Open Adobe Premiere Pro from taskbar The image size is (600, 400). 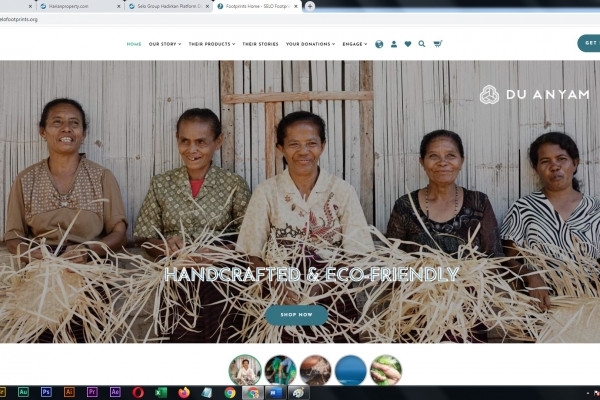[92, 392]
